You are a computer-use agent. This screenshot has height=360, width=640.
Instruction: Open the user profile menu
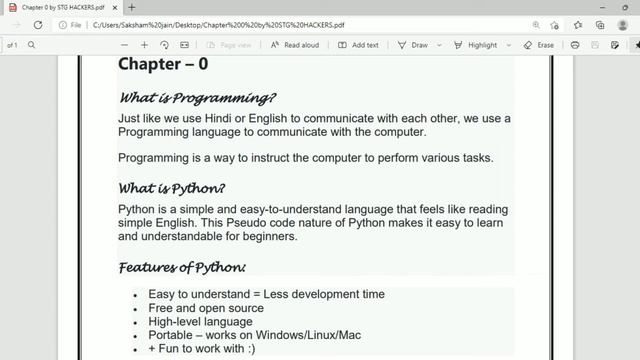pyautogui.click(x=622, y=25)
